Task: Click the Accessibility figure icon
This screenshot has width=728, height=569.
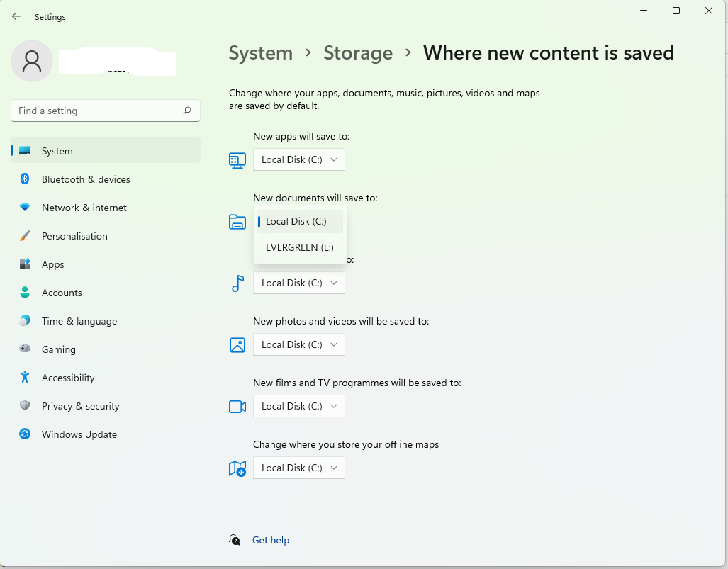Action: click(25, 378)
